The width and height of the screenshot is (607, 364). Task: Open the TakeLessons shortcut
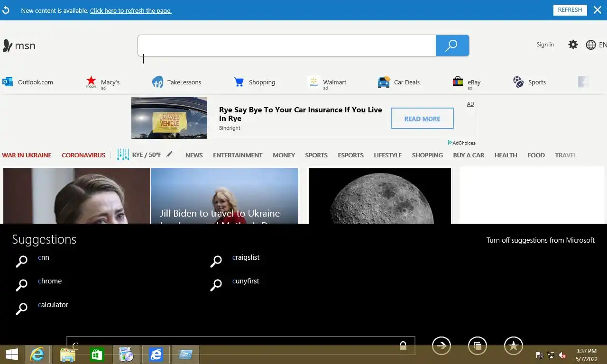pos(176,82)
